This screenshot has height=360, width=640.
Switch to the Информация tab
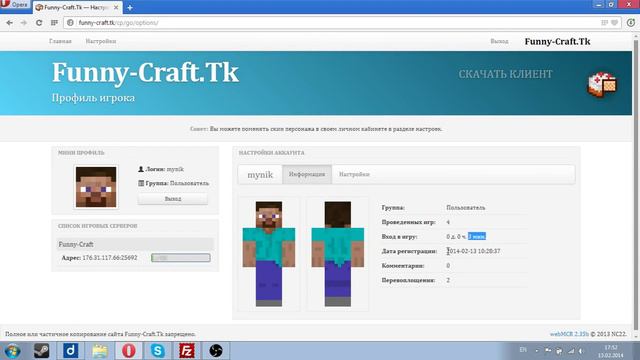click(x=307, y=175)
